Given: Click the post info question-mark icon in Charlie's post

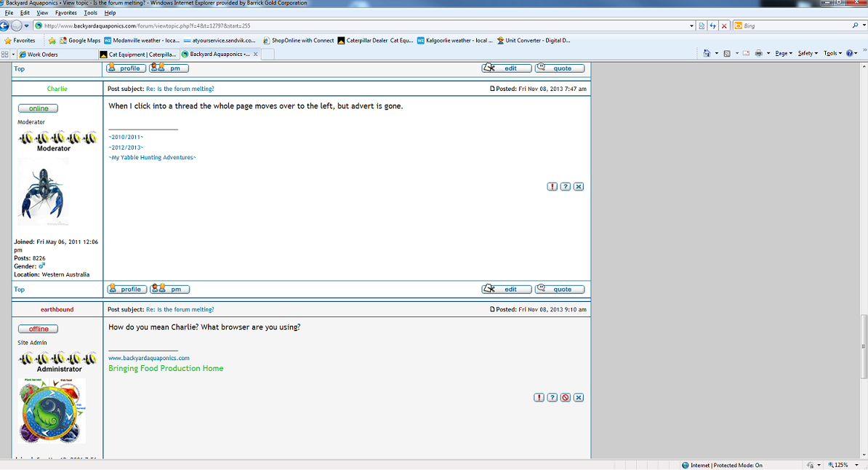Looking at the screenshot, I should [566, 187].
